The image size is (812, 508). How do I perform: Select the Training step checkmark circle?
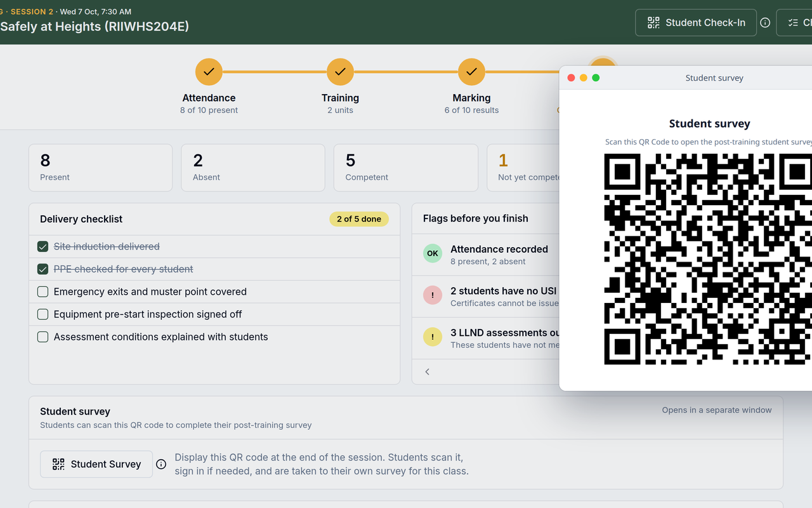340,72
